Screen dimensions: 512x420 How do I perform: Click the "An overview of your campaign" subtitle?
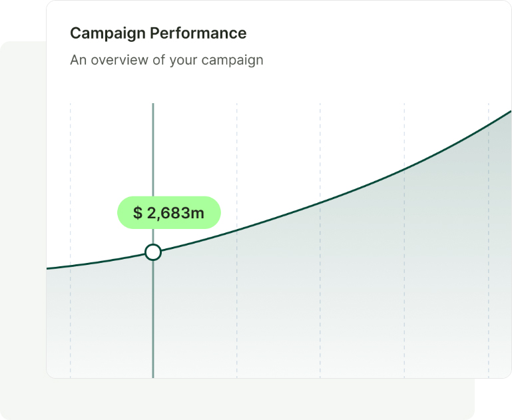pyautogui.click(x=166, y=60)
